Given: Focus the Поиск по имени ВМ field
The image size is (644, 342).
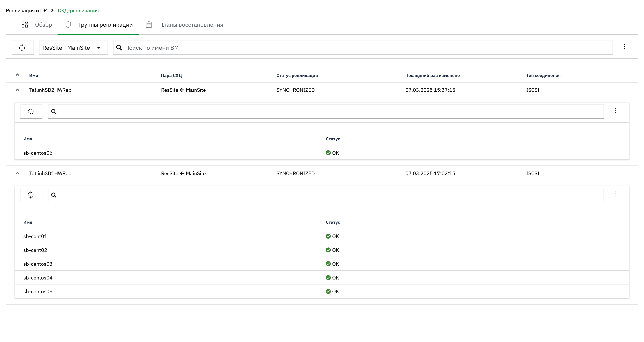Looking at the screenshot, I should click(x=363, y=47).
